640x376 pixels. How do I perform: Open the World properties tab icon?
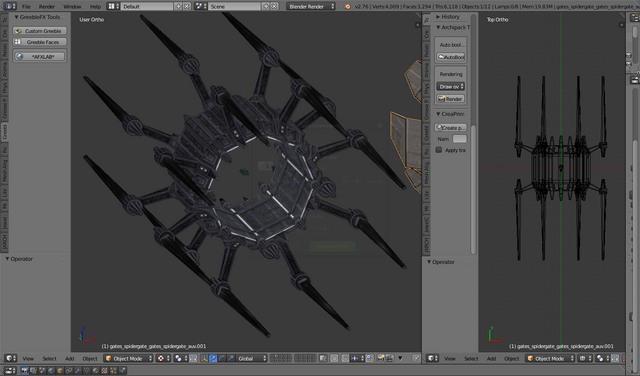[51, 371]
